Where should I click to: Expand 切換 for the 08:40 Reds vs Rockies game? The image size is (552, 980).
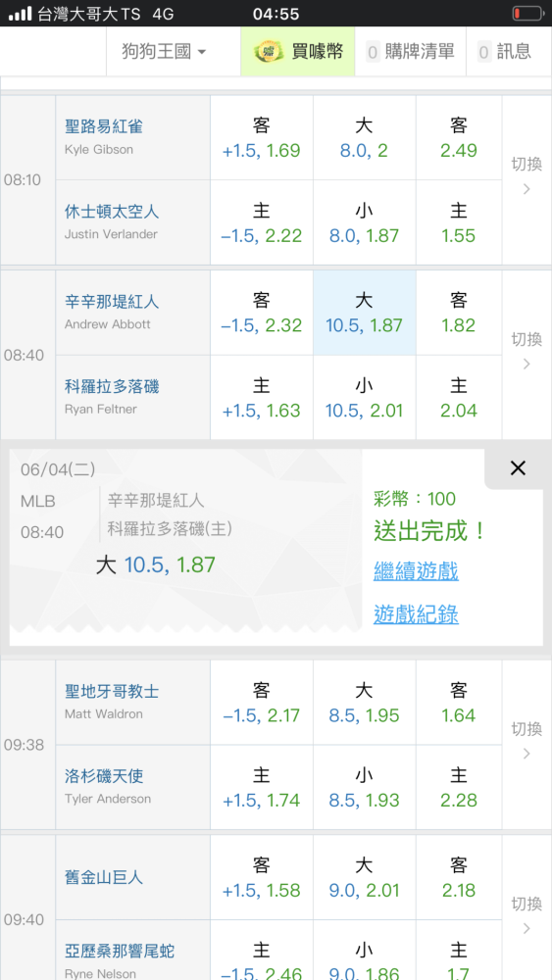pyautogui.click(x=527, y=351)
